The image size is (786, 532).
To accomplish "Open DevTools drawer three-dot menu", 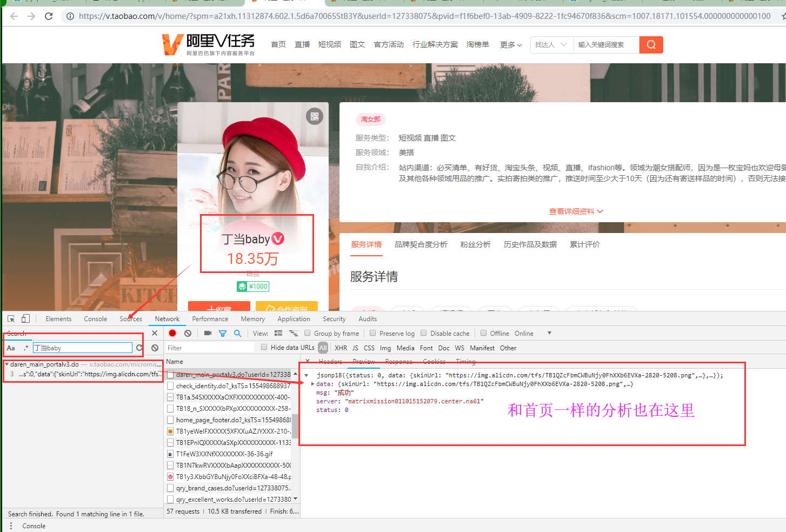I will 11,526.
